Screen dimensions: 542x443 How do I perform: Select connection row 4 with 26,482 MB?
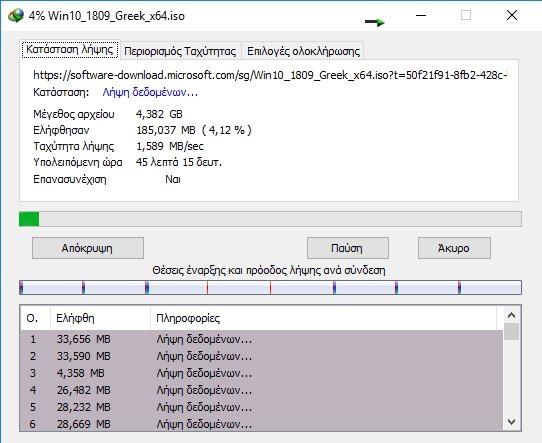pyautogui.click(x=262, y=390)
